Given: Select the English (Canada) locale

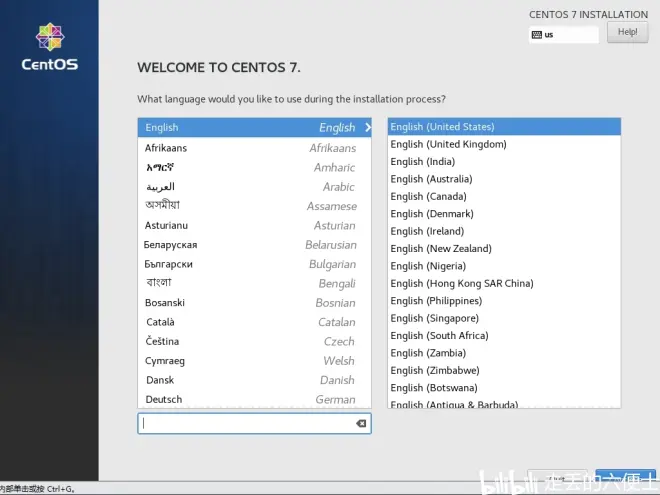Looking at the screenshot, I should (x=504, y=197).
